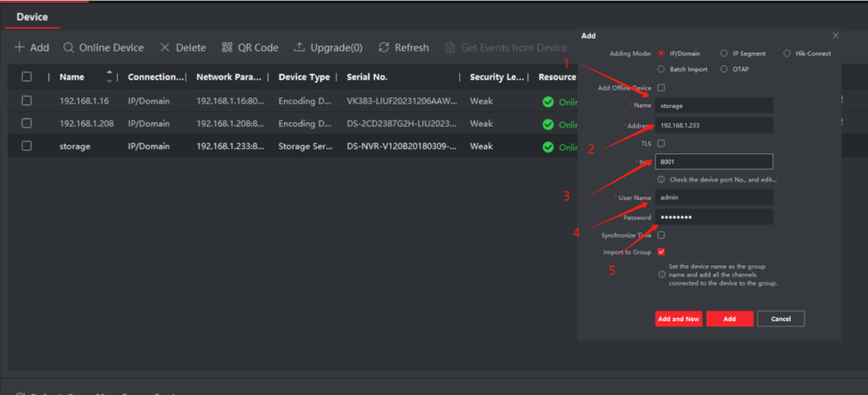Click the Delete device toolbar icon
The image size is (868, 395).
click(x=165, y=48)
